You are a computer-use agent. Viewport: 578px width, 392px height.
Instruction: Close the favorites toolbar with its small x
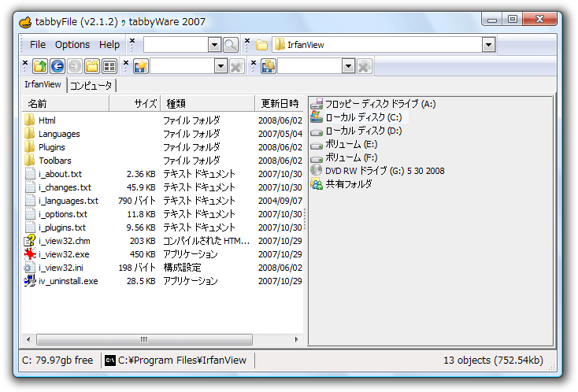[126, 62]
